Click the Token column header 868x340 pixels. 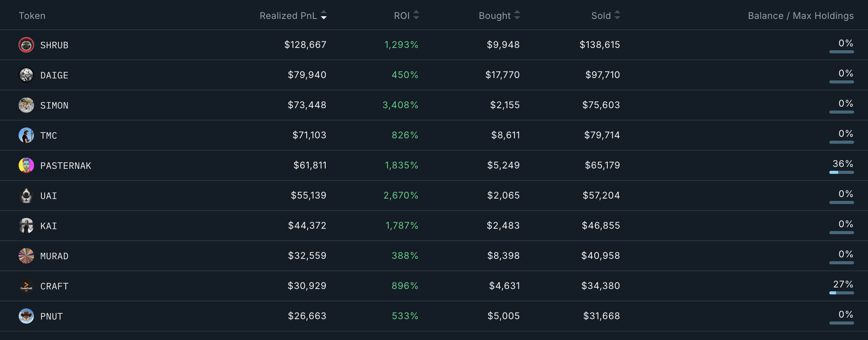(32, 15)
